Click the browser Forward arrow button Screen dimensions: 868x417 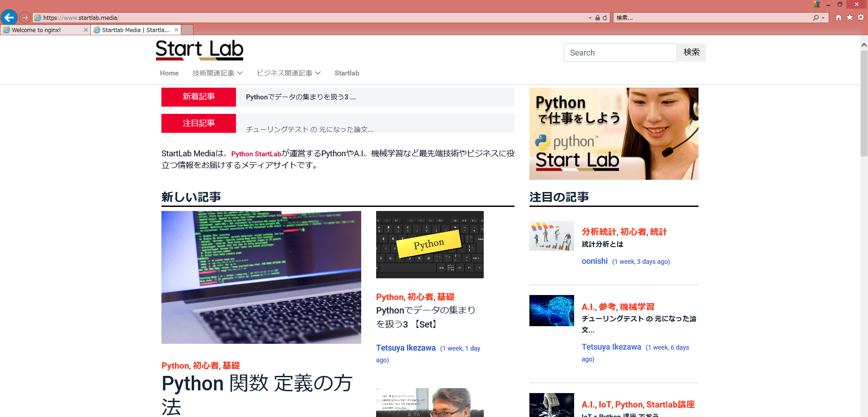(25, 18)
